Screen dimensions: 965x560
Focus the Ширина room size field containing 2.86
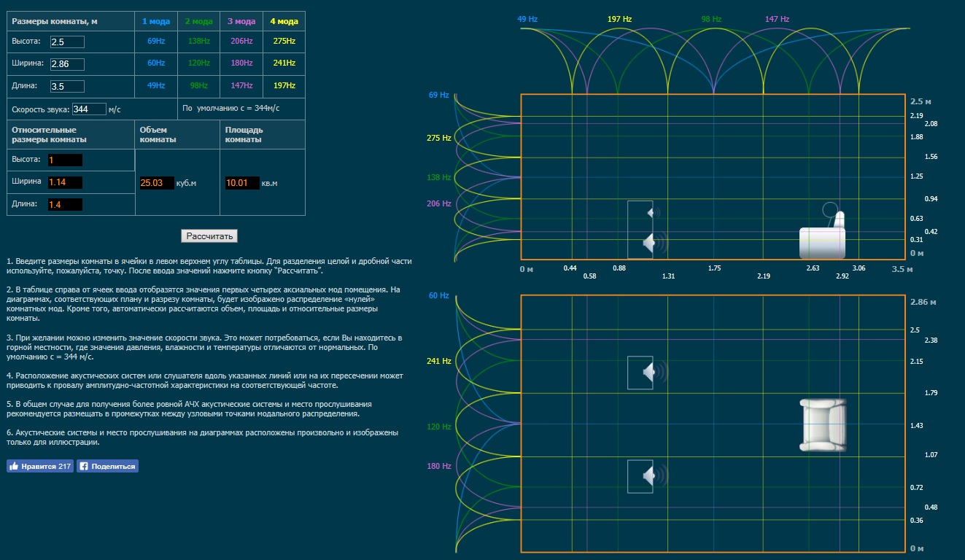[66, 64]
